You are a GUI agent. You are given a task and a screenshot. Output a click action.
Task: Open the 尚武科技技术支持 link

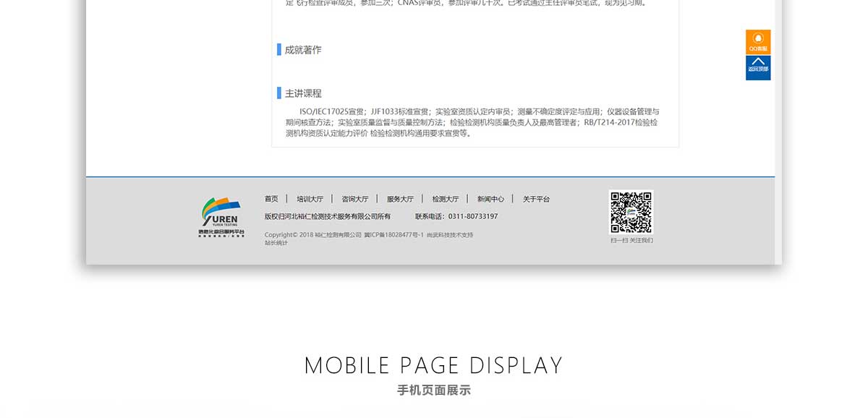coord(450,235)
